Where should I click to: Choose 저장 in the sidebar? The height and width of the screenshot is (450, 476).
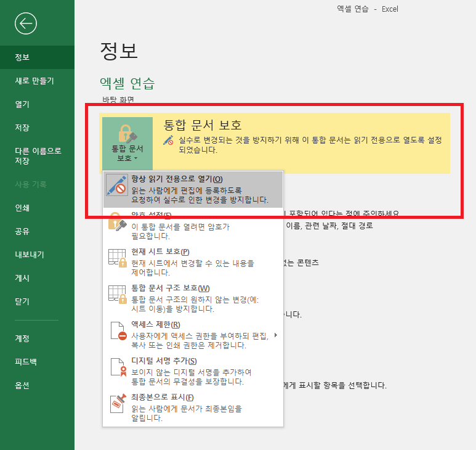pos(37,128)
